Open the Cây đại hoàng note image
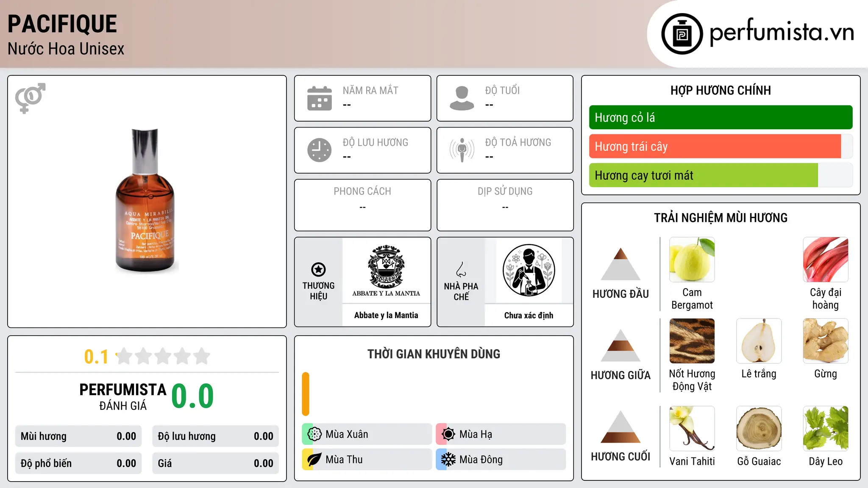 pos(825,259)
